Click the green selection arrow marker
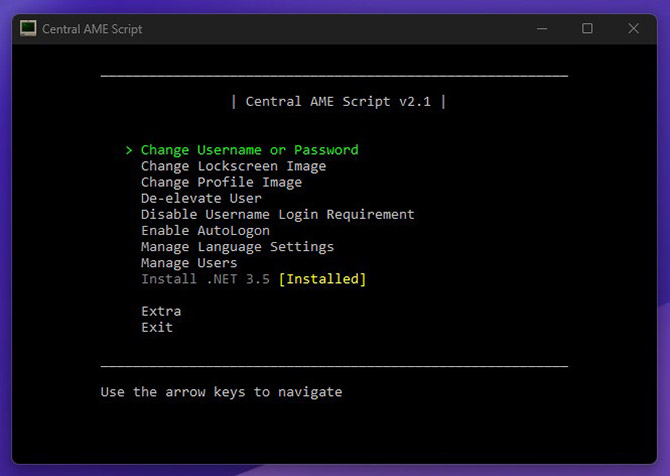This screenshot has width=670, height=476. (x=129, y=150)
